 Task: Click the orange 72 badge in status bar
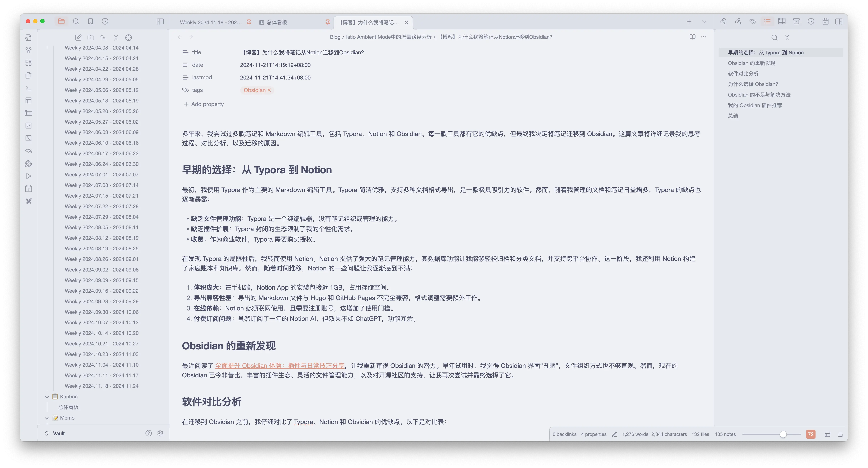click(x=810, y=434)
